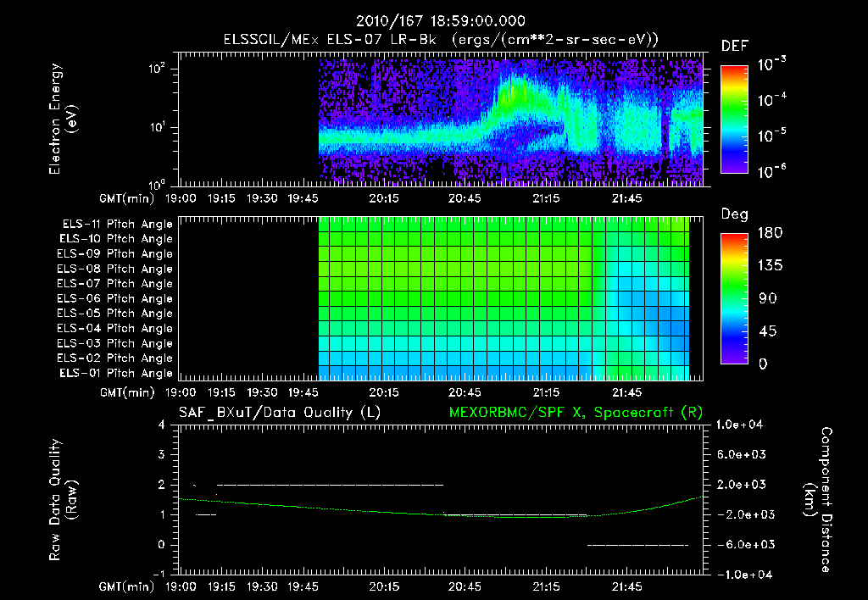Click the ELS-10 Pitch Angle row label
Viewport: 868px width, 600px height.
pos(116,239)
